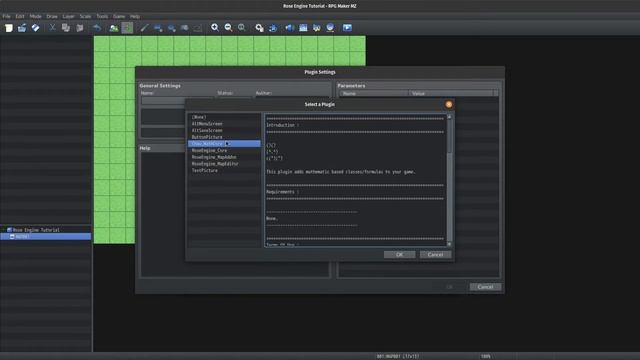Open the Event Searcher toolbar icon
Viewport: 640px width, 360px height.
point(303,28)
